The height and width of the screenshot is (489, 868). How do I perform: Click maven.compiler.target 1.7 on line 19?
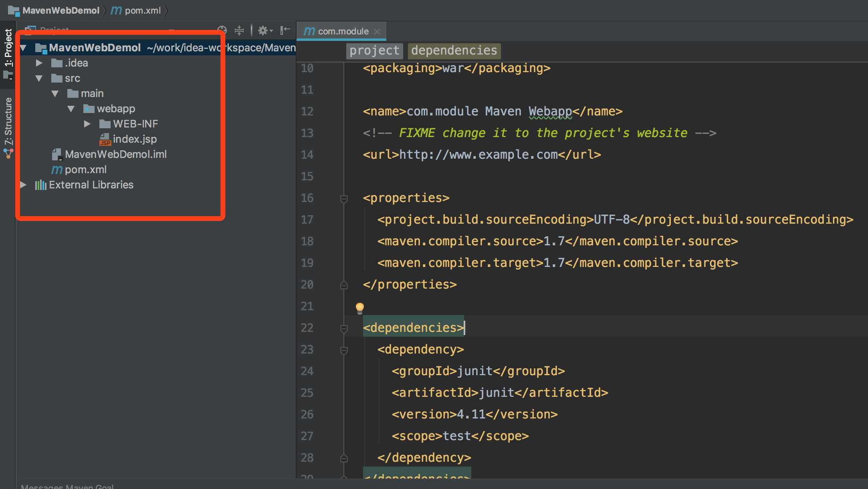tap(557, 263)
